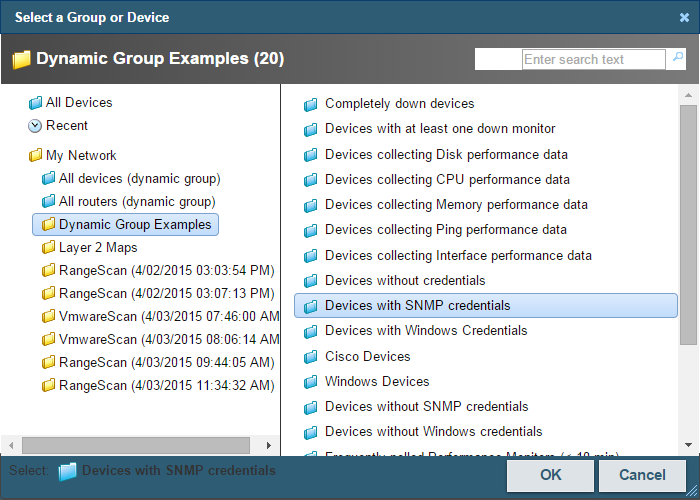Screen dimensions: 700x500
Task: Click icon next to Completely down devices
Action: [x=310, y=104]
